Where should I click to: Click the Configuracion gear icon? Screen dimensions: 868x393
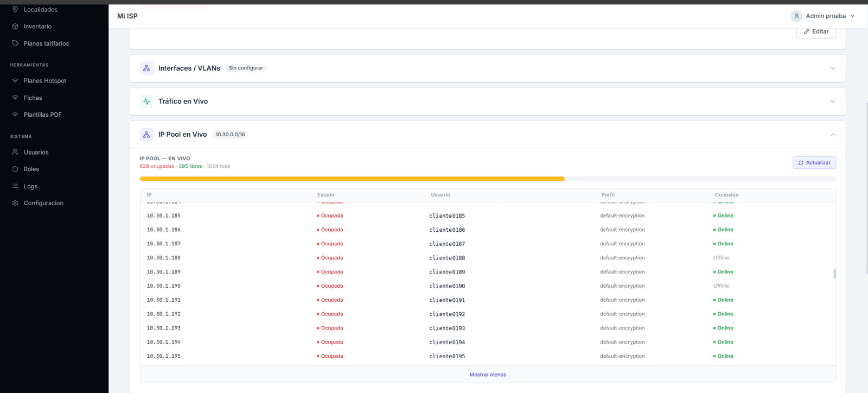pyautogui.click(x=15, y=203)
